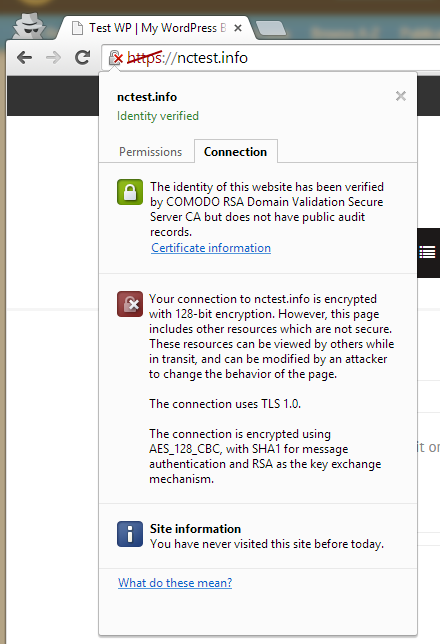This screenshot has height=644, width=440.
Task: Open the page menu list icon
Action: tap(427, 252)
